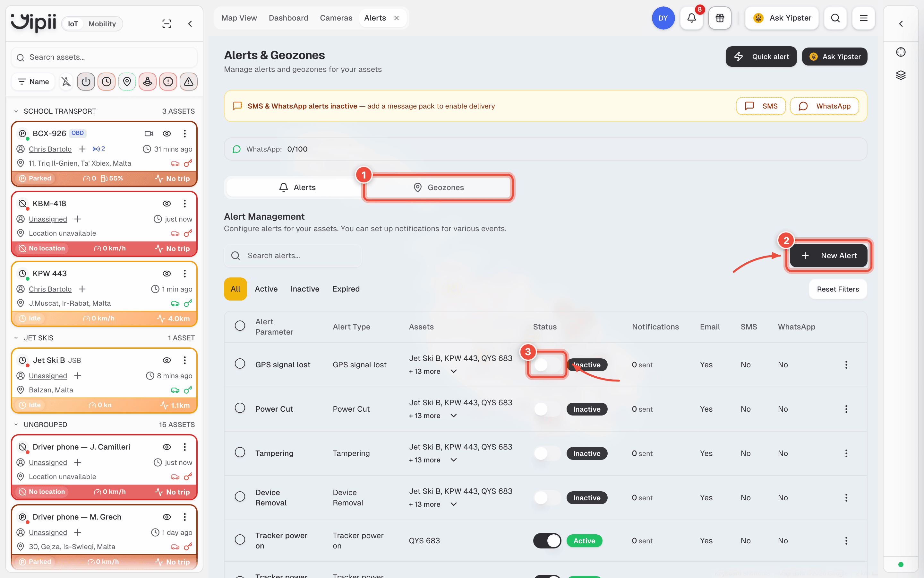The height and width of the screenshot is (578, 924).
Task: Select all alerts with header checkbox
Action: pyautogui.click(x=240, y=326)
